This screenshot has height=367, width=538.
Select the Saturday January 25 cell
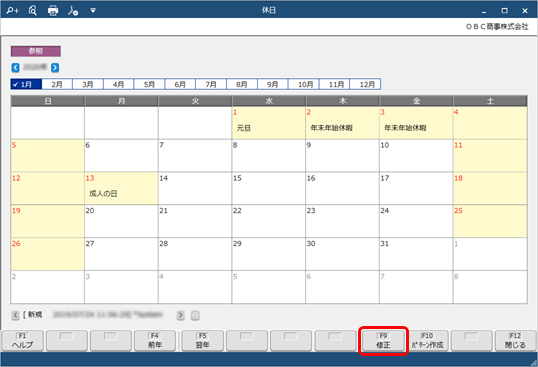490,221
